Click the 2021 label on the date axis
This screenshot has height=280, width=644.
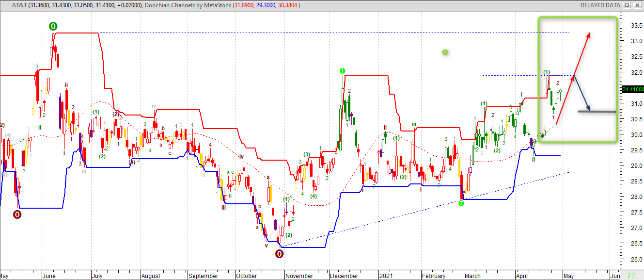(x=387, y=276)
